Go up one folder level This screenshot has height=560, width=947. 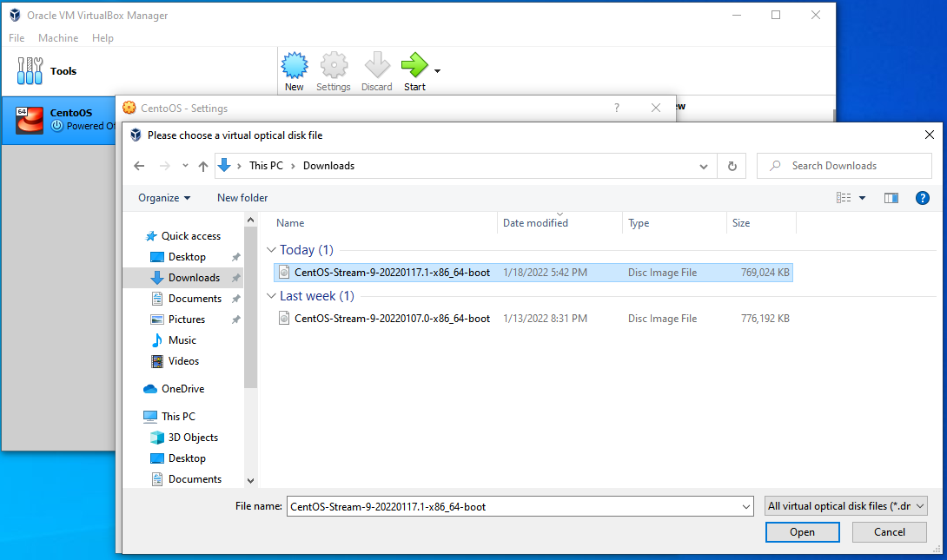203,166
